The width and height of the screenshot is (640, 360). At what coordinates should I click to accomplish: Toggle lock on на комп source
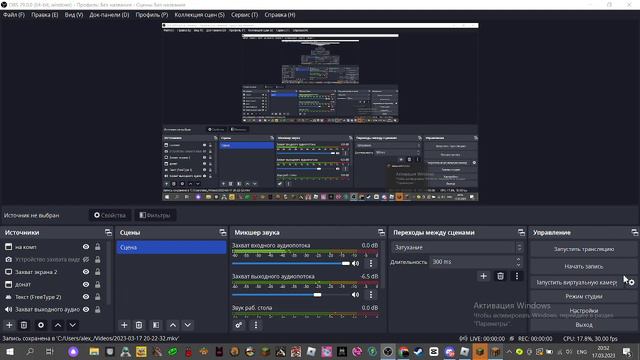98,247
